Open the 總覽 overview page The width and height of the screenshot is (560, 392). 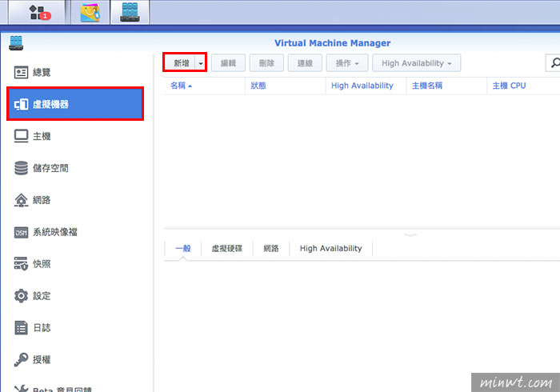(75, 73)
